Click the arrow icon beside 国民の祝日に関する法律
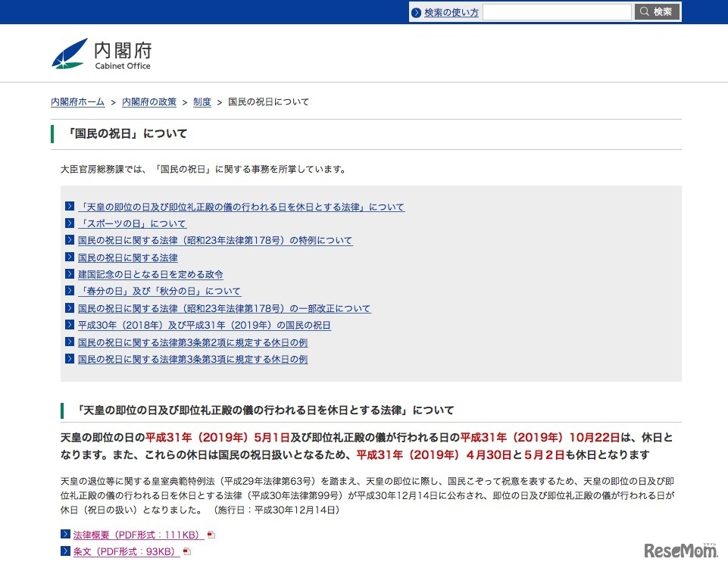The image size is (728, 568). pyautogui.click(x=68, y=257)
